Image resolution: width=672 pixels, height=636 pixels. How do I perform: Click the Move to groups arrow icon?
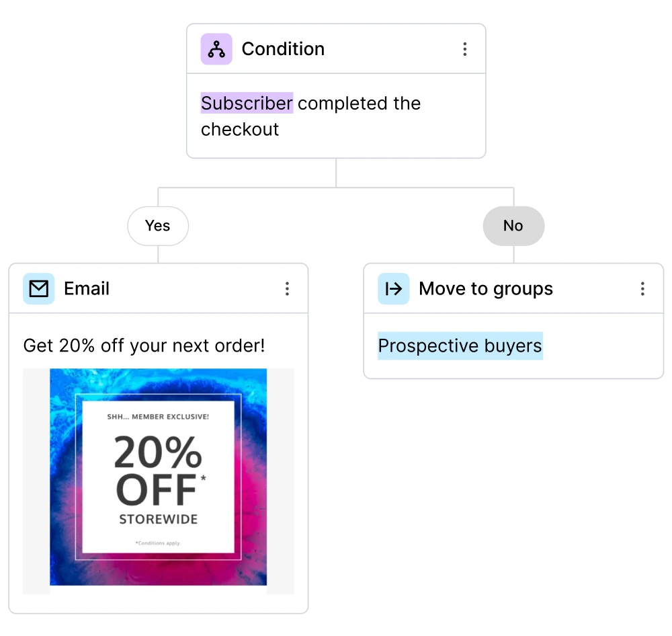click(393, 288)
